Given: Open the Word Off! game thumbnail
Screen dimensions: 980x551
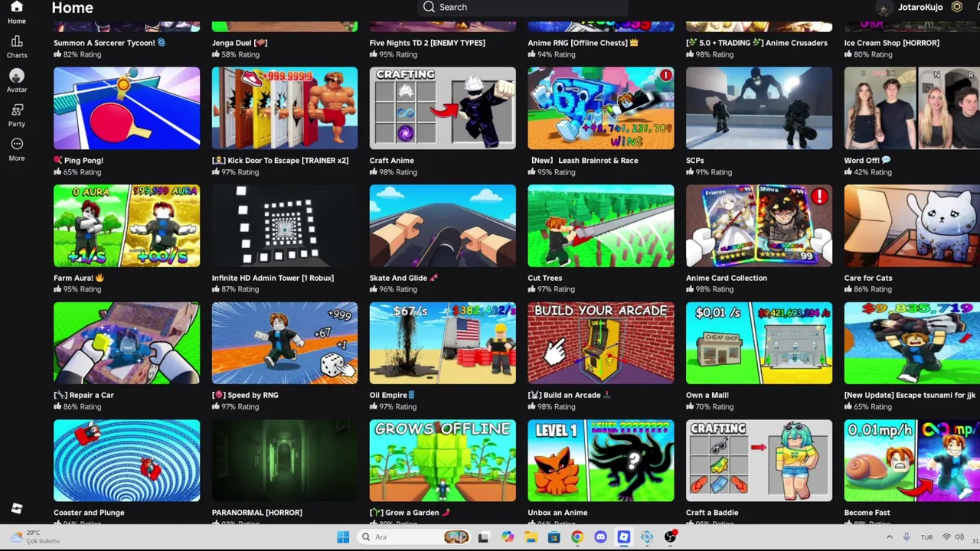Looking at the screenshot, I should 912,108.
